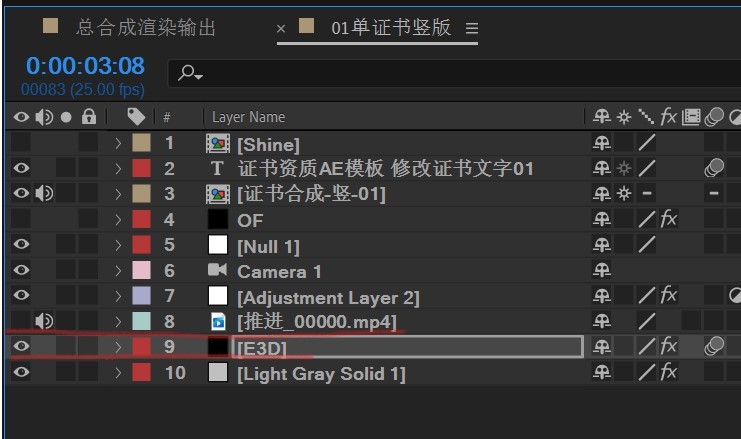Toggle motion blur on text layer 2
Screen dimensions: 741x439
coord(714,168)
